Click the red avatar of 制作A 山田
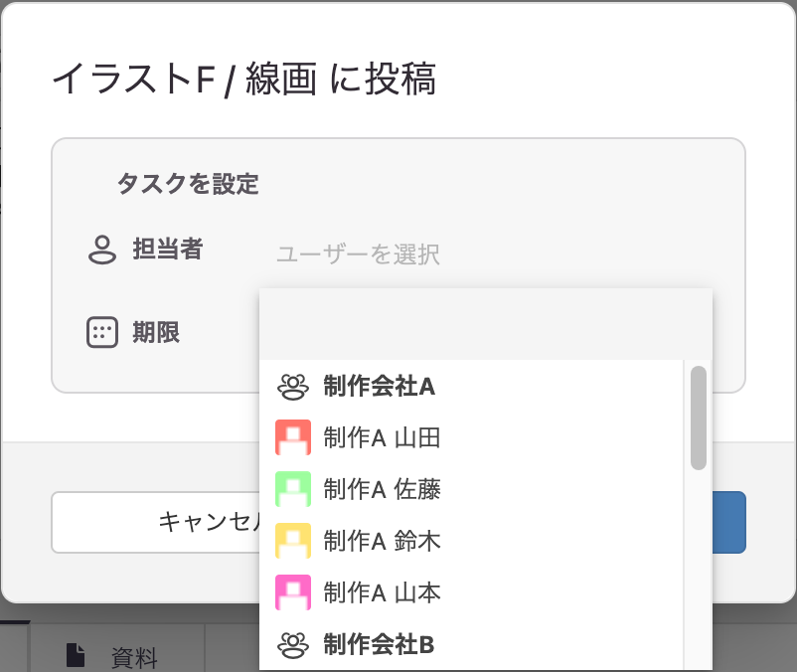Viewport: 797px width, 672px height. [x=293, y=437]
